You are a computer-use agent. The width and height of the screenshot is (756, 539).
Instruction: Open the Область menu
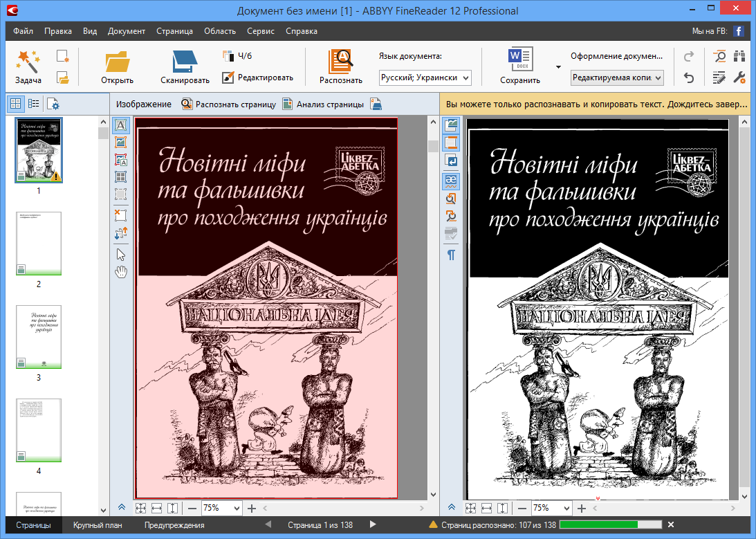click(220, 31)
